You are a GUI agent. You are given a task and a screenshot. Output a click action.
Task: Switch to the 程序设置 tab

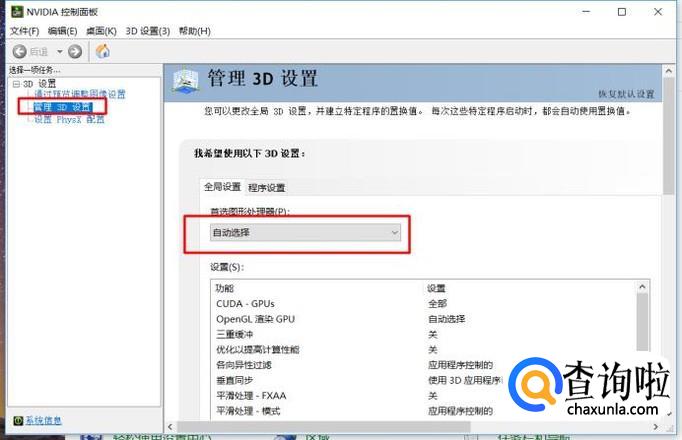click(x=267, y=188)
